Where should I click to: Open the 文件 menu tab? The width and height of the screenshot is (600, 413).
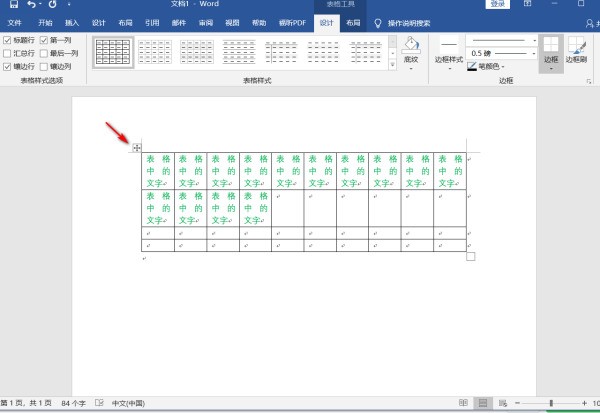(x=15, y=23)
